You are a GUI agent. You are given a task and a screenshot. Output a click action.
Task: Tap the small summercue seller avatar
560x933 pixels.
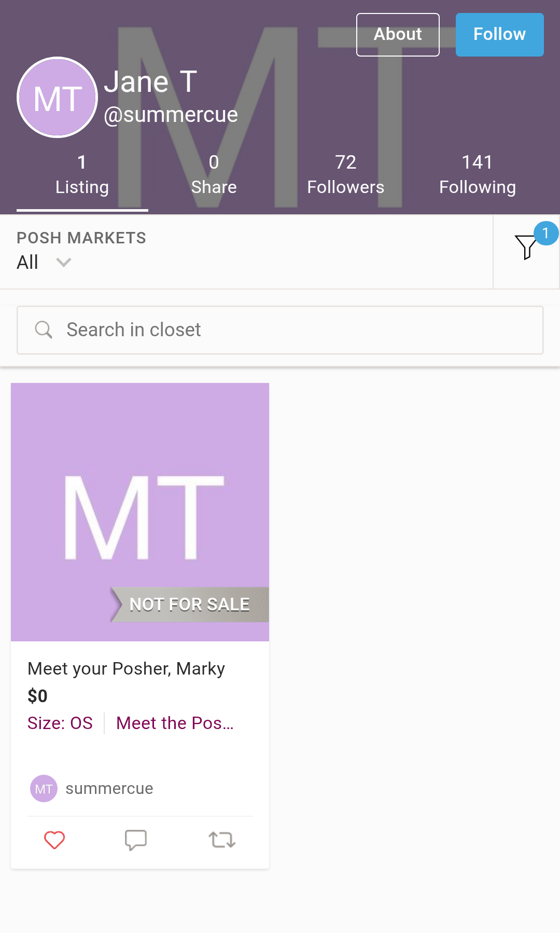(44, 789)
